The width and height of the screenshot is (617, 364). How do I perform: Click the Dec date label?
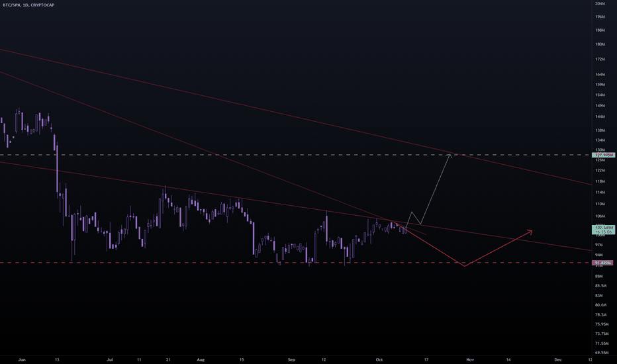(557, 359)
